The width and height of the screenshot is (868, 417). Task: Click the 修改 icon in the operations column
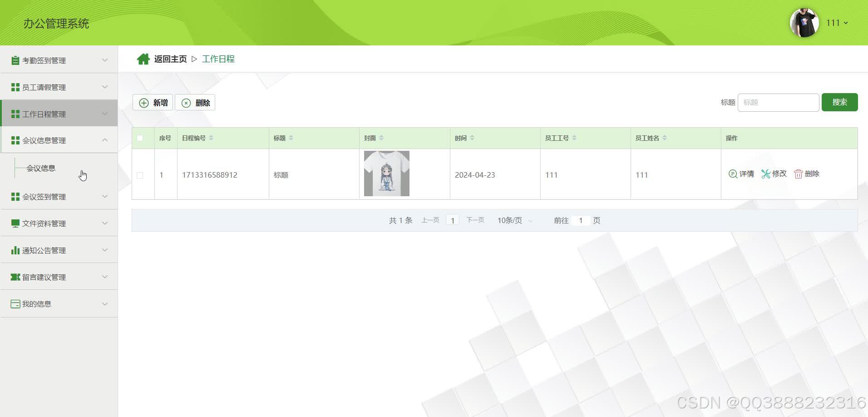click(x=766, y=174)
